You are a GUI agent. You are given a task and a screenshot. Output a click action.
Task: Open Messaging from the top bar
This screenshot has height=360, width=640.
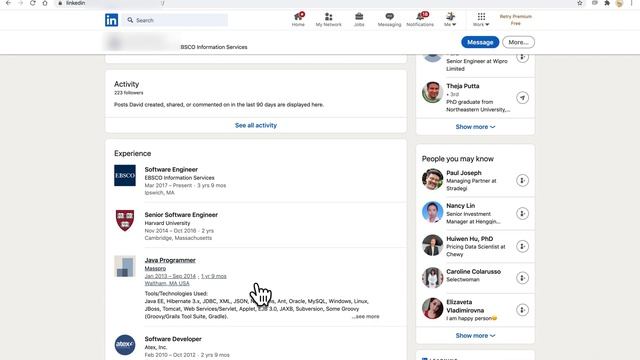point(389,20)
